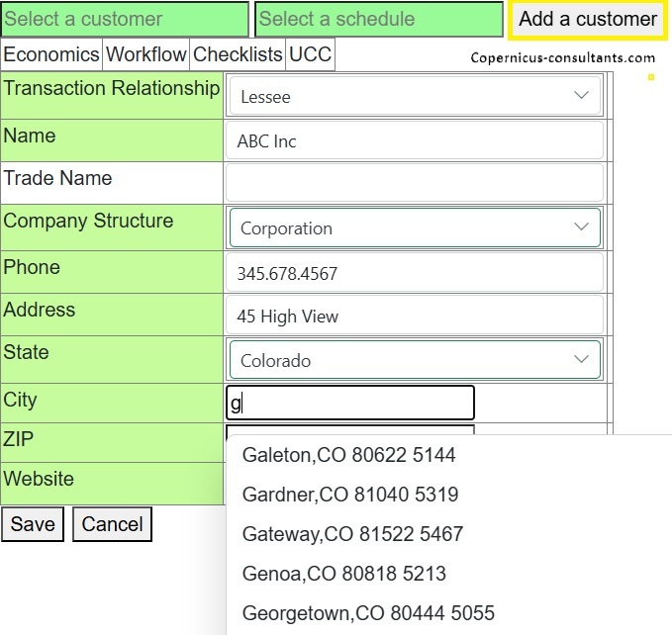Image resolution: width=672 pixels, height=635 pixels.
Task: Go to the Checklists tab
Action: pyautogui.click(x=238, y=55)
